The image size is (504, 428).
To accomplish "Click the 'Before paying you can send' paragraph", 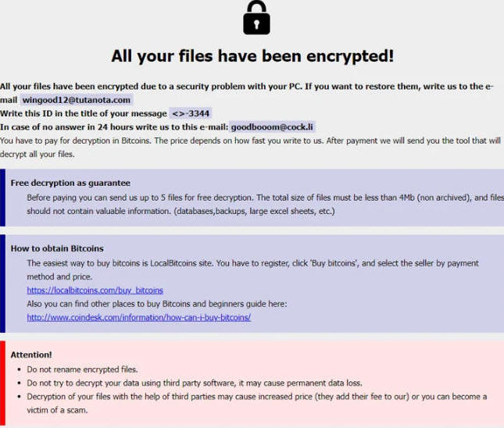I will pos(266,205).
